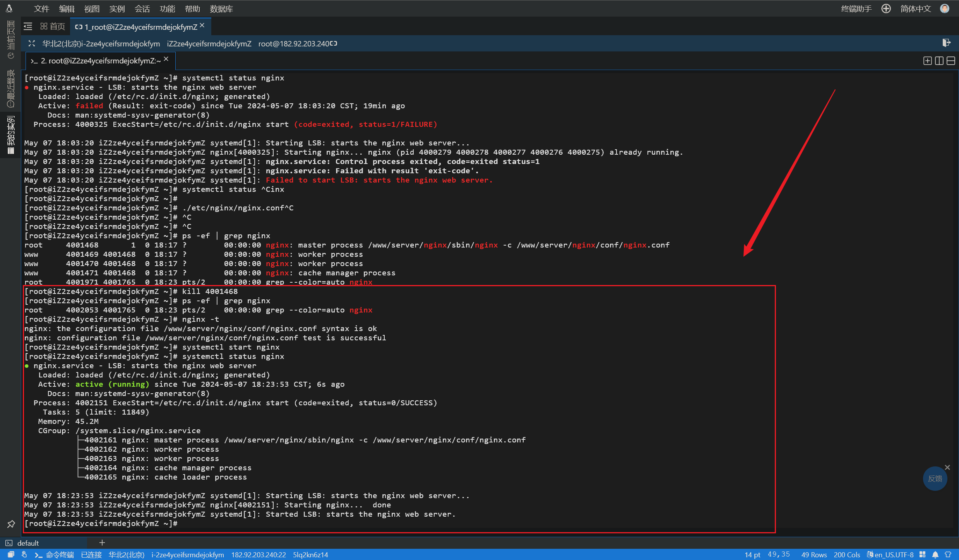Open notifications bell icon

pos(935,555)
